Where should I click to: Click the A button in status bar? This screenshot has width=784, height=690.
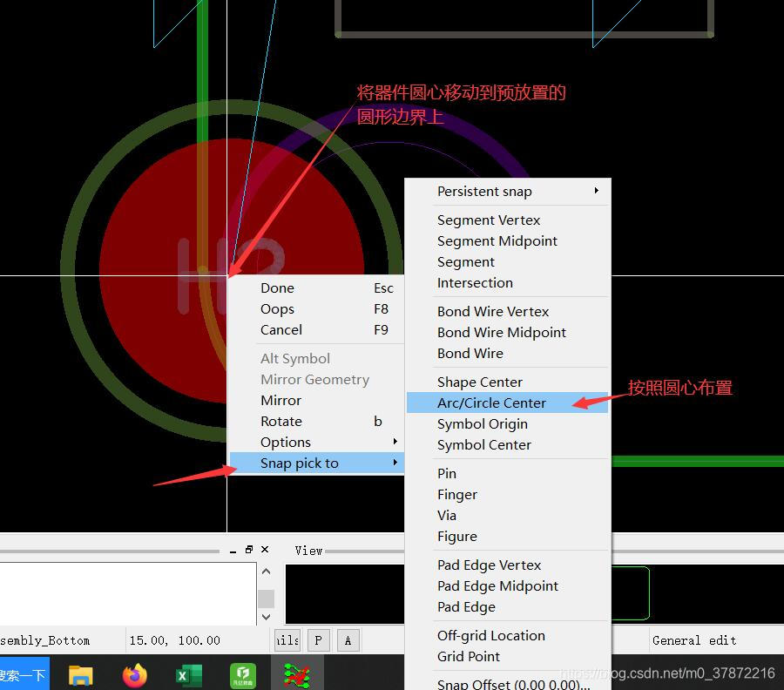pos(348,640)
